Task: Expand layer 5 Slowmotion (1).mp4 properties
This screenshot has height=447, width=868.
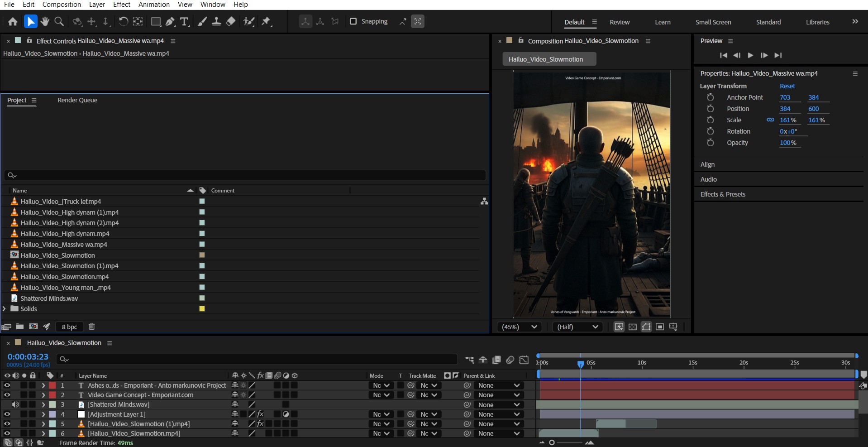Action: 43,424
